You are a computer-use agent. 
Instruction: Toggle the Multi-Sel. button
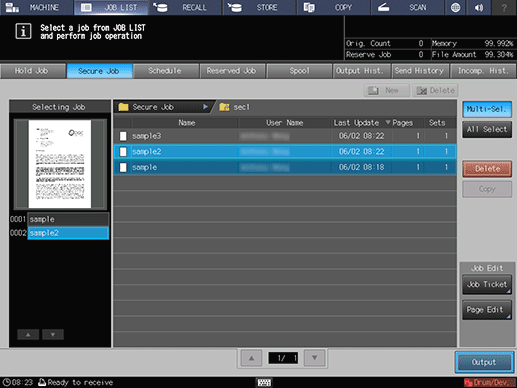point(487,109)
